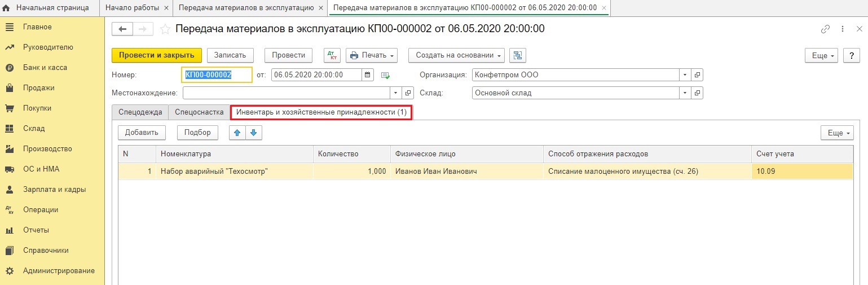The height and width of the screenshot is (285, 868).
Task: Move row up with blue up arrow
Action: tap(237, 133)
